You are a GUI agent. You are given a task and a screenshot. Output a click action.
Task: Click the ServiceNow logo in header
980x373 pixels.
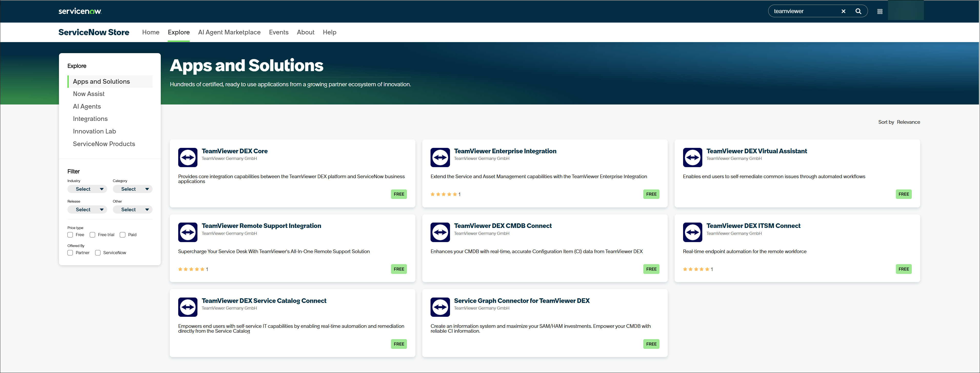pyautogui.click(x=80, y=12)
